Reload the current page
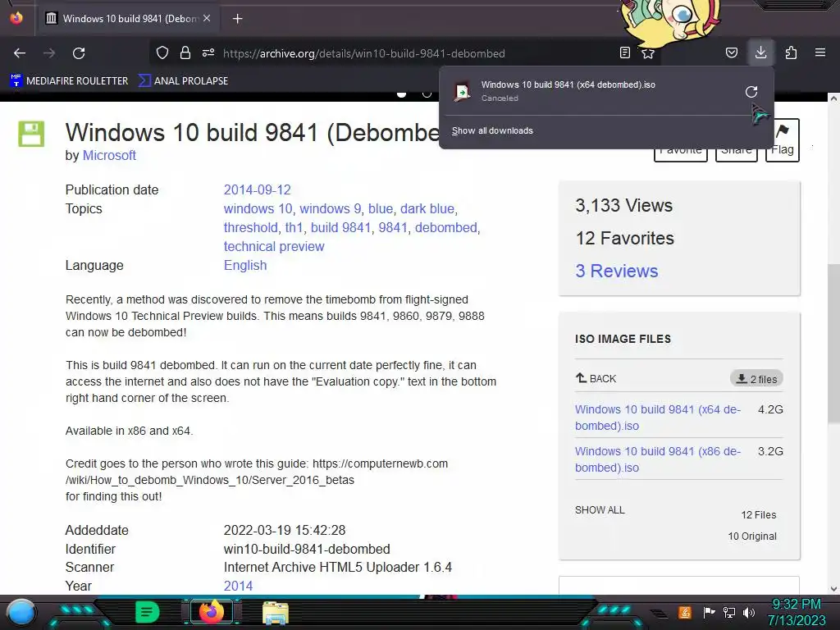Screen dimensions: 840x630 tap(79, 53)
